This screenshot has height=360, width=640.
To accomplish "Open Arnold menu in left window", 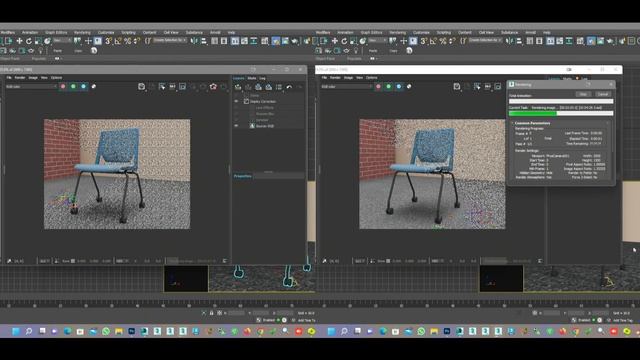I will (215, 32).
